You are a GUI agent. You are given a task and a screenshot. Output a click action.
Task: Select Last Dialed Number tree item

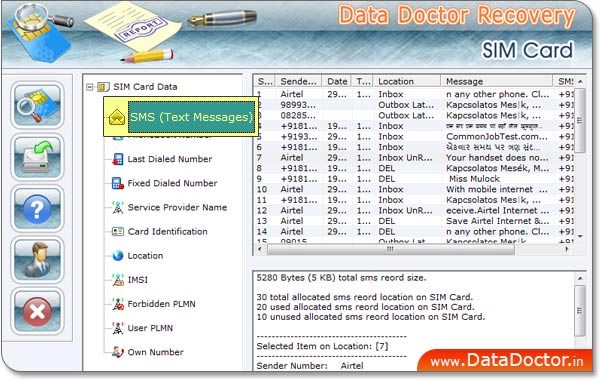(170, 159)
